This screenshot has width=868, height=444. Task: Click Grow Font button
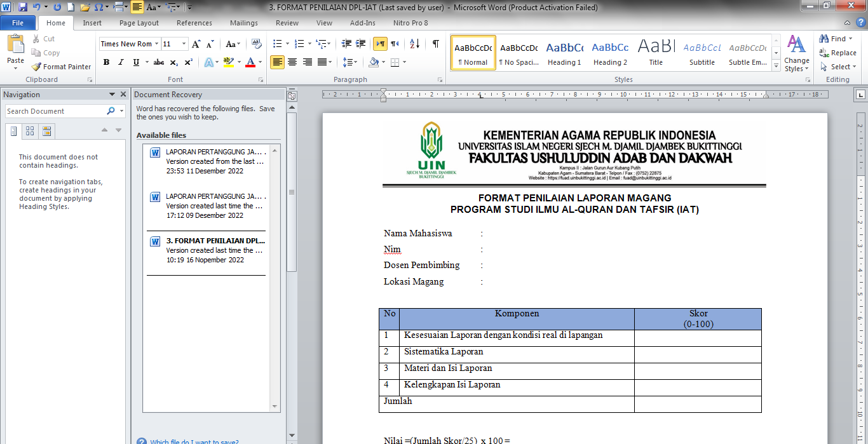click(196, 44)
